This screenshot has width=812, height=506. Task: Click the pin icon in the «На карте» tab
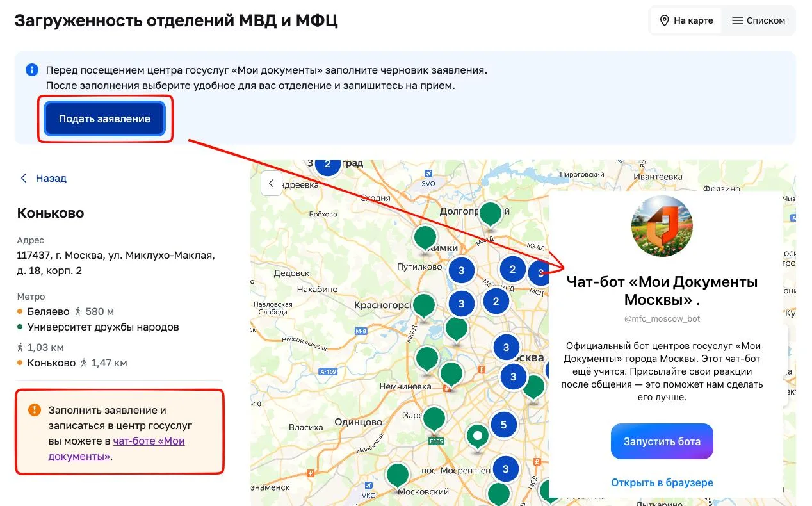[x=665, y=20]
